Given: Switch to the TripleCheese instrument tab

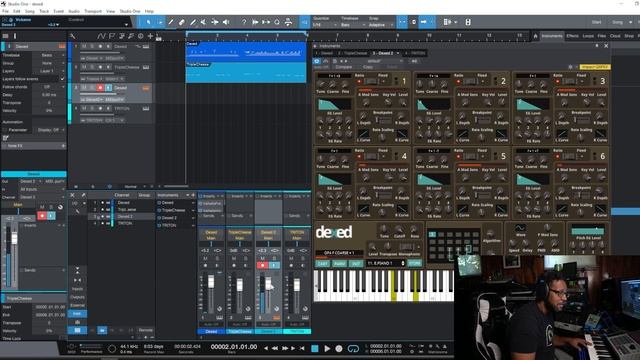Looking at the screenshot, I should tap(353, 53).
